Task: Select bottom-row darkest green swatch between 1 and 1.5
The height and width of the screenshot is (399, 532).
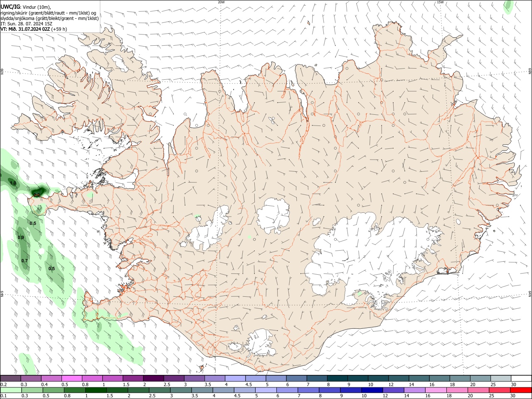Action: [96, 390]
